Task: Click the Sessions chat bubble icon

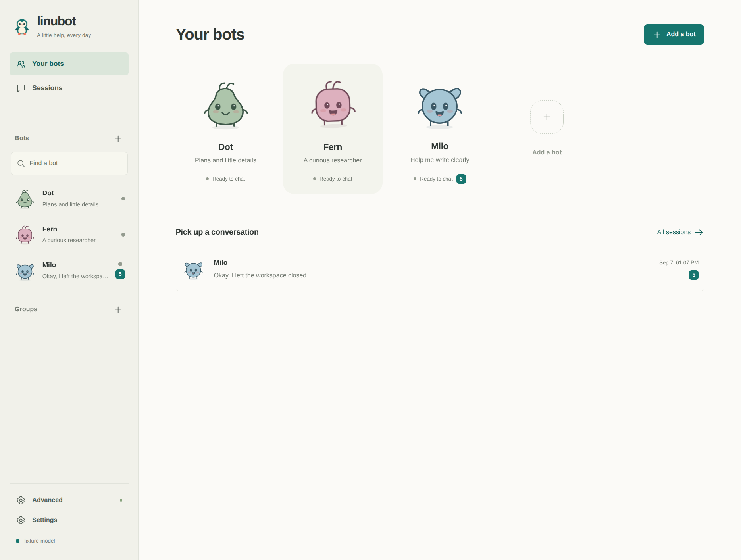Action: (21, 89)
